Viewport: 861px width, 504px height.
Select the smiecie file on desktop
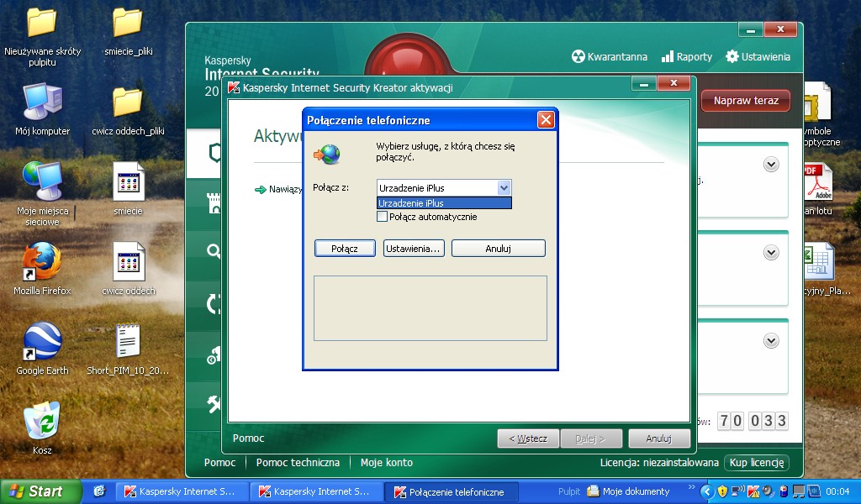tap(128, 189)
